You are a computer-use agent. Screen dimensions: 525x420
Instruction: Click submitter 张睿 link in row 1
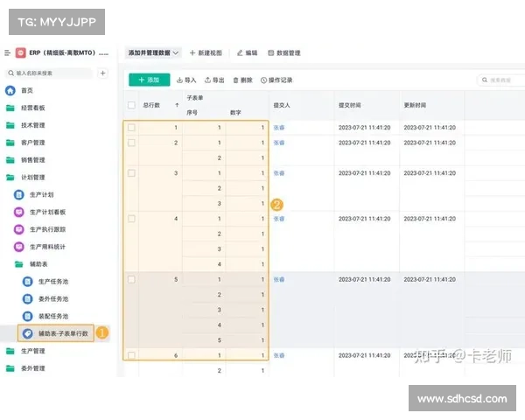point(279,128)
